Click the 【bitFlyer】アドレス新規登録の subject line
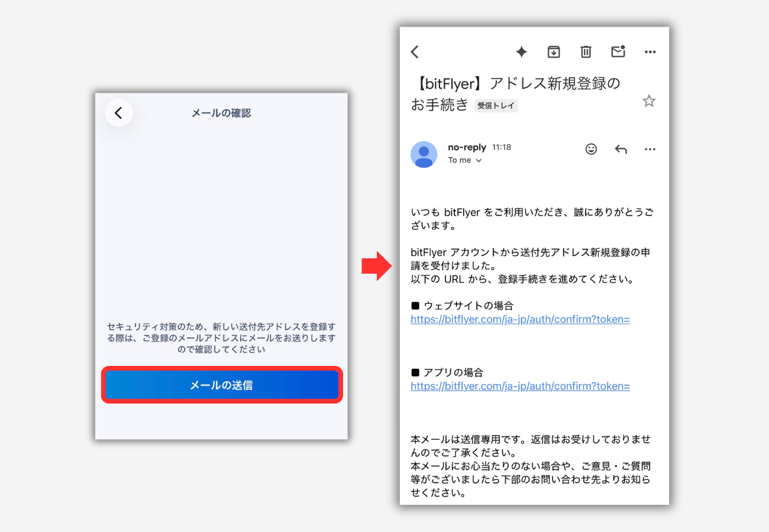 coord(516,83)
